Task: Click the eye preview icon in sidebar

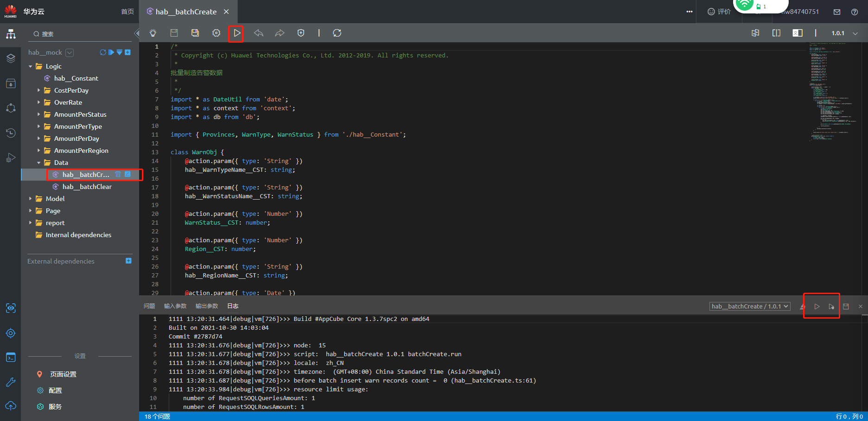Action: (x=11, y=308)
